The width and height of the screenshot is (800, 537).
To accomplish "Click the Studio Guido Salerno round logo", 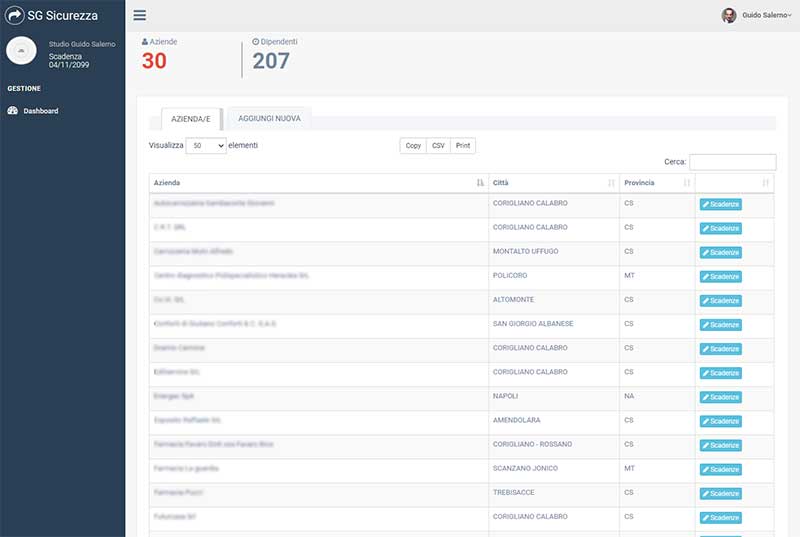I will 21,50.
